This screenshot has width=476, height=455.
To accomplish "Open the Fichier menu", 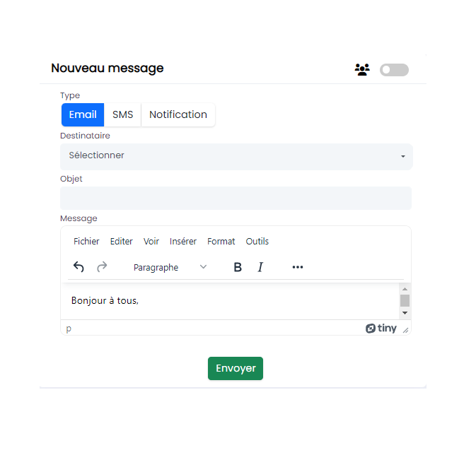I will coord(86,242).
